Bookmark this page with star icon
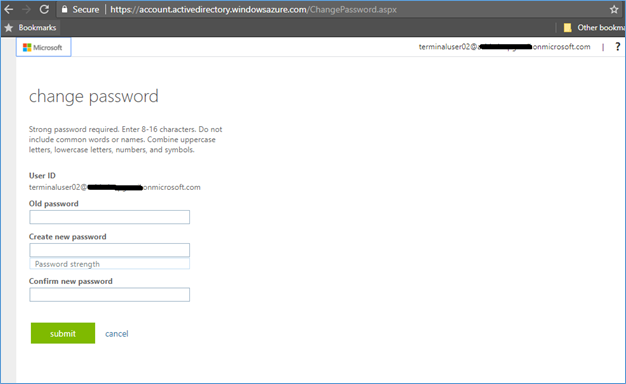 click(614, 9)
